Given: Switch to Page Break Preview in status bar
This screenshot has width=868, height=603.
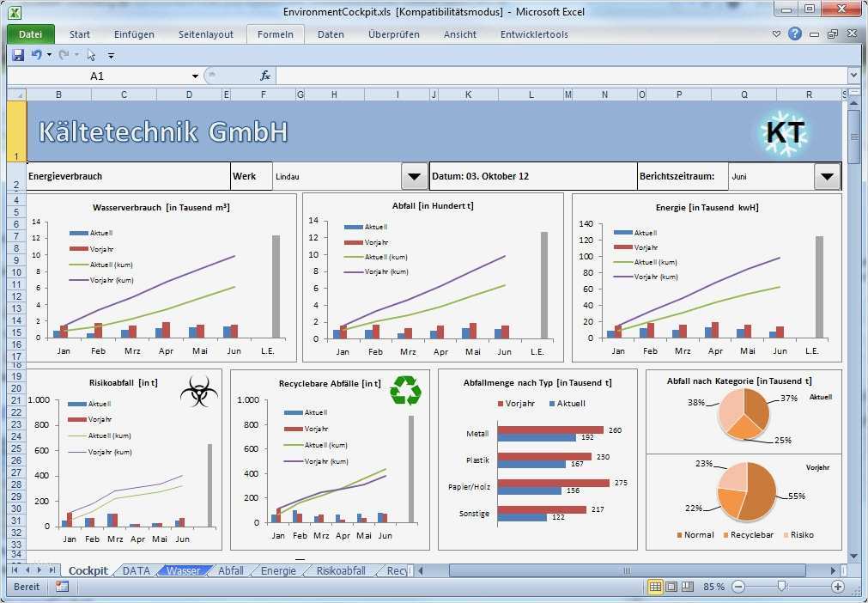Looking at the screenshot, I should pyautogui.click(x=687, y=587).
